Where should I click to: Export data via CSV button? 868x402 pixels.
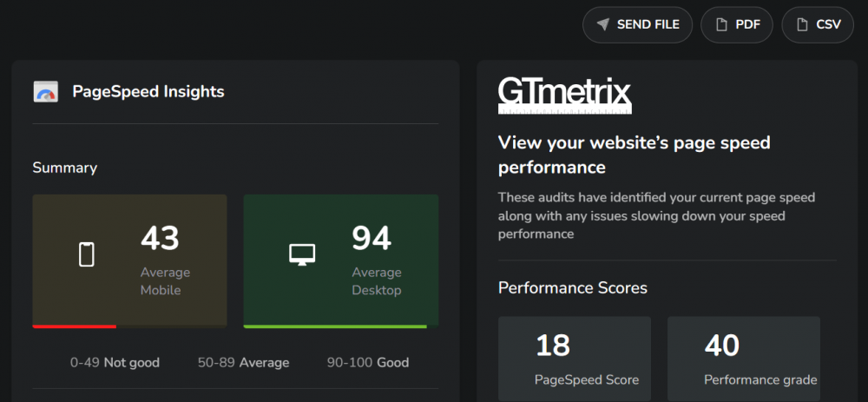coord(818,25)
